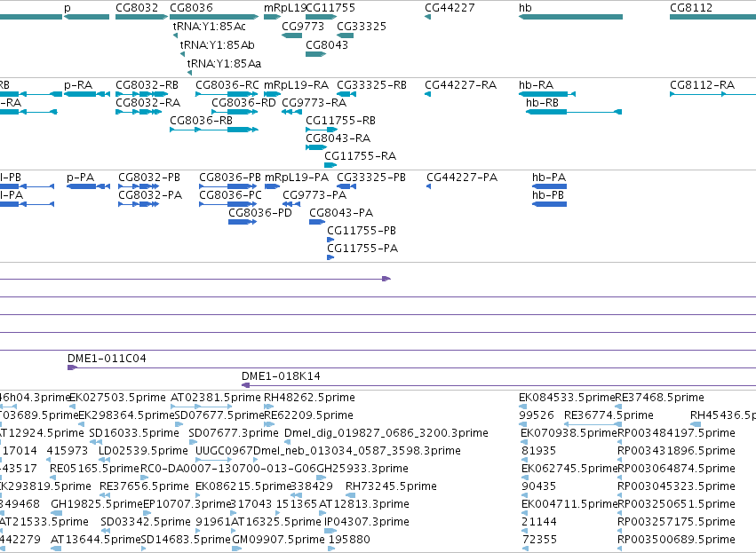Image resolution: width=756 pixels, height=553 pixels.
Task: Select the CG8043 gene label
Action: (327, 44)
